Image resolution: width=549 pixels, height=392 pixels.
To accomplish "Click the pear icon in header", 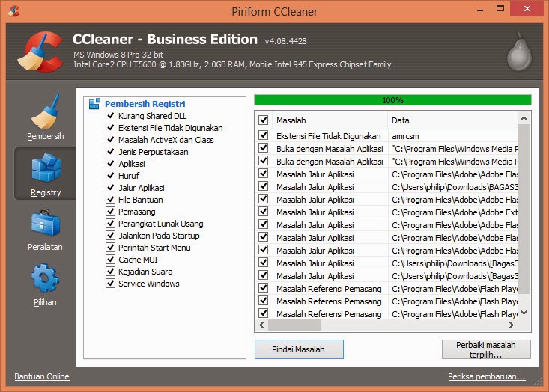I will coord(519,52).
